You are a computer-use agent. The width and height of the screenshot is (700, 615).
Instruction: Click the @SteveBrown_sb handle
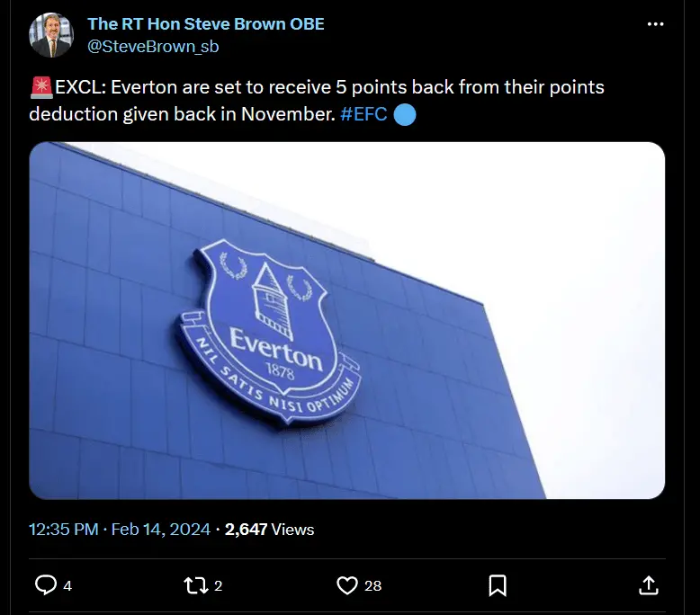click(x=153, y=46)
